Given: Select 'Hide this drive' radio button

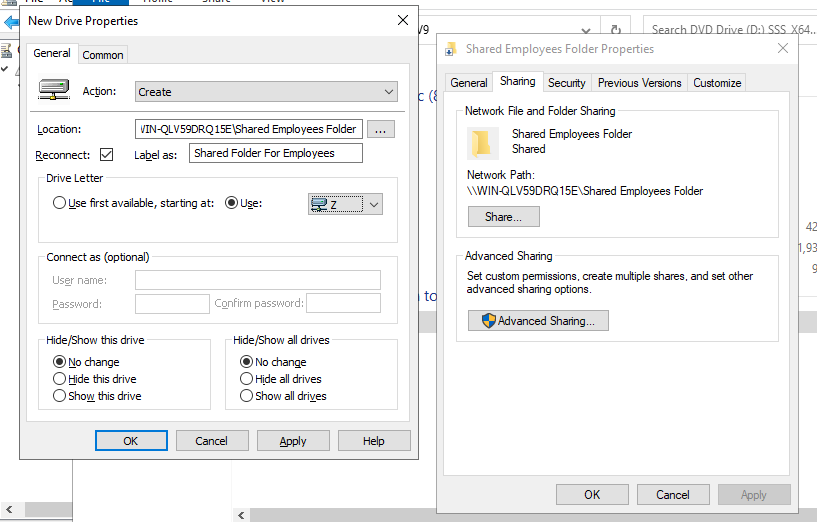Looking at the screenshot, I should pos(59,379).
